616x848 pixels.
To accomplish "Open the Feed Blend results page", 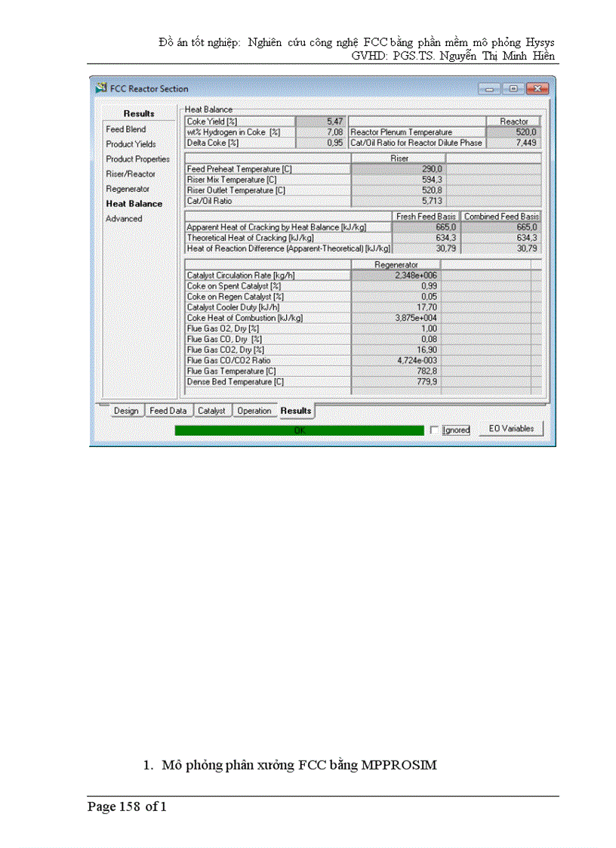I will pos(126,129).
